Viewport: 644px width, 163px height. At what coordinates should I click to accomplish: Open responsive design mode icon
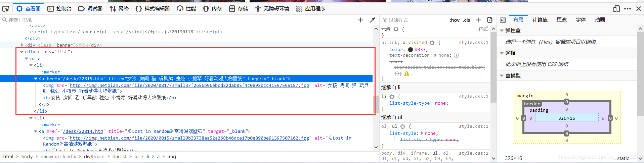(x=616, y=9)
